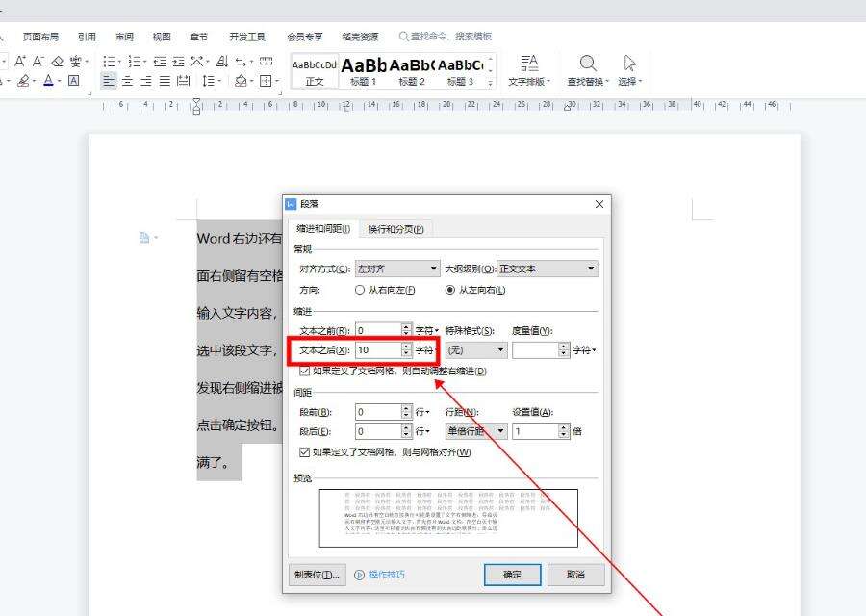Viewport: 866px width, 616px height.
Task: Click the align left icon
Action: (109, 81)
